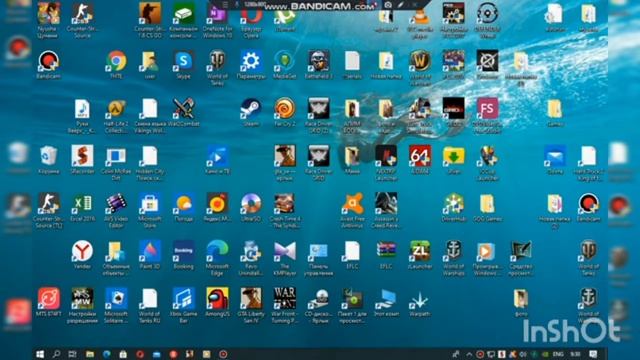
Task: Select the Кино и ТВ shortcut
Action: pos(217,156)
